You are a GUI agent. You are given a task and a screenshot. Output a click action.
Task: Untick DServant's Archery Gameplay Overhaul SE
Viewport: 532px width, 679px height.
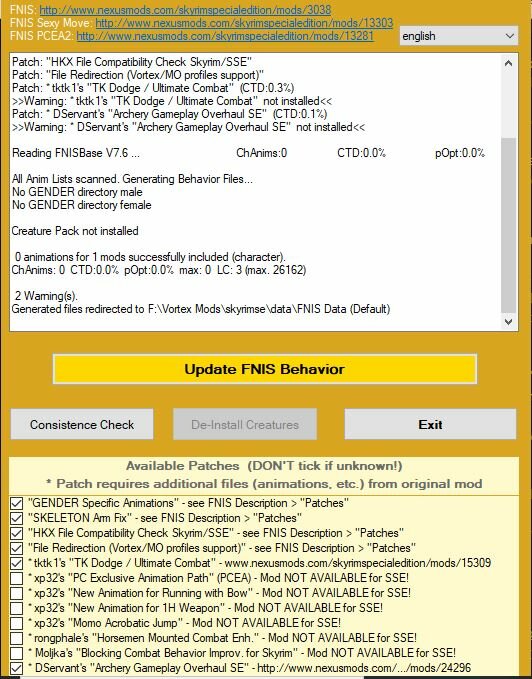pos(16,668)
